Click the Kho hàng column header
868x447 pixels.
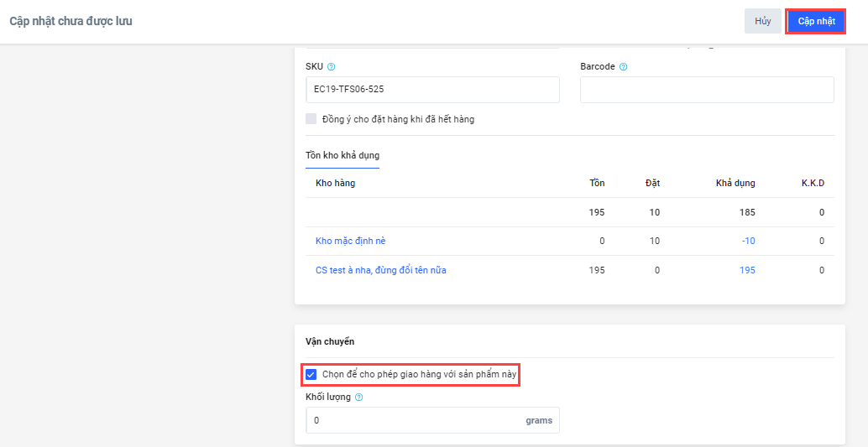click(335, 183)
